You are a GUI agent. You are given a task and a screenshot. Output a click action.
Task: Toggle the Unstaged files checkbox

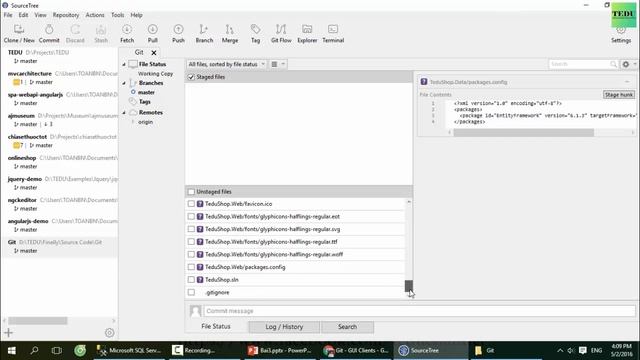click(191, 191)
